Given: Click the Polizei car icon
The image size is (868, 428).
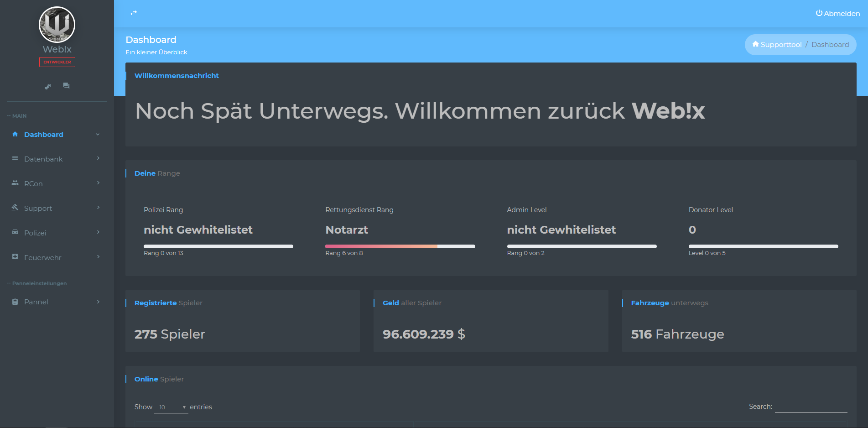Looking at the screenshot, I should pyautogui.click(x=15, y=232).
